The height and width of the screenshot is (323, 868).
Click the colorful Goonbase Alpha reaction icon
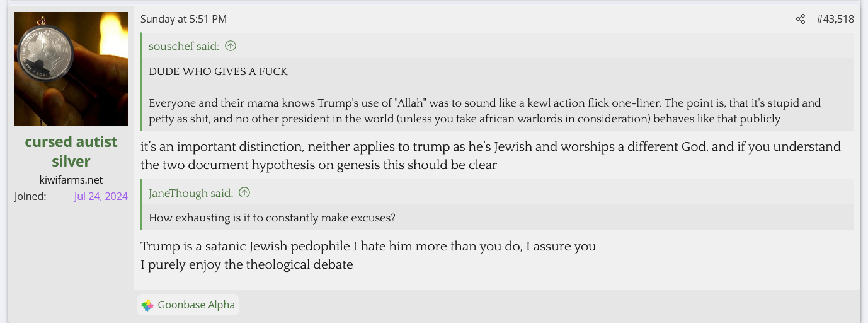147,305
